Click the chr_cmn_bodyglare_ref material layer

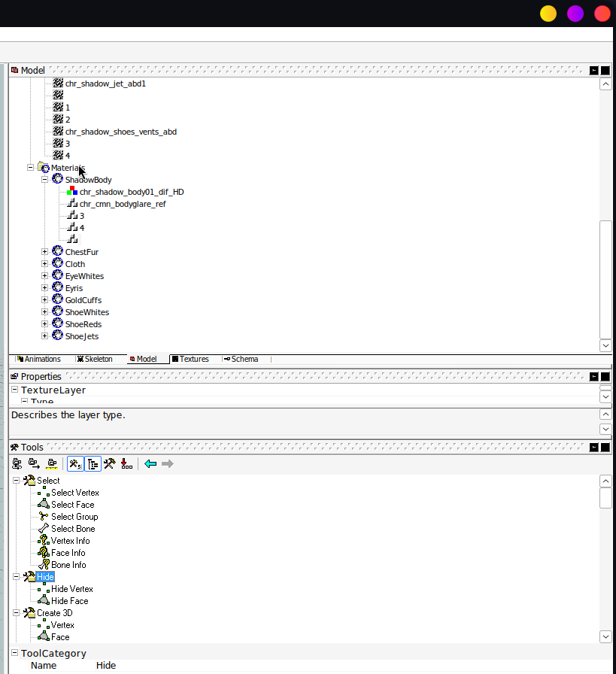123,204
